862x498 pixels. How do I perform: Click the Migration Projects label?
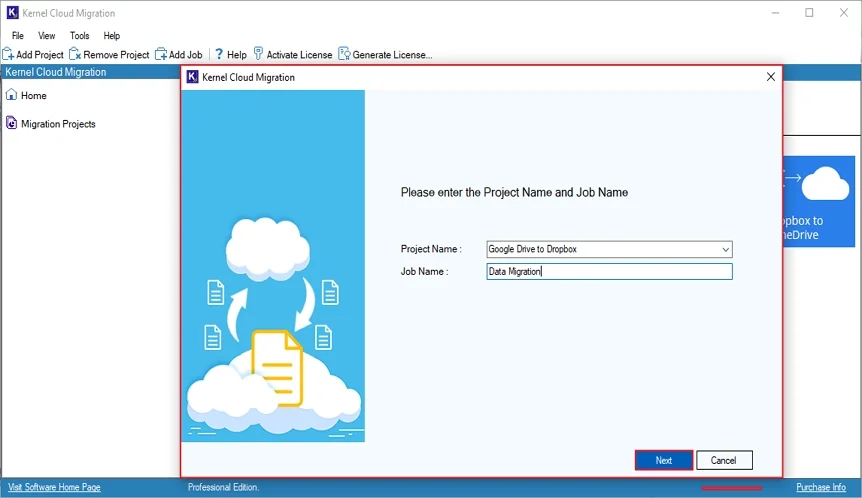58,124
